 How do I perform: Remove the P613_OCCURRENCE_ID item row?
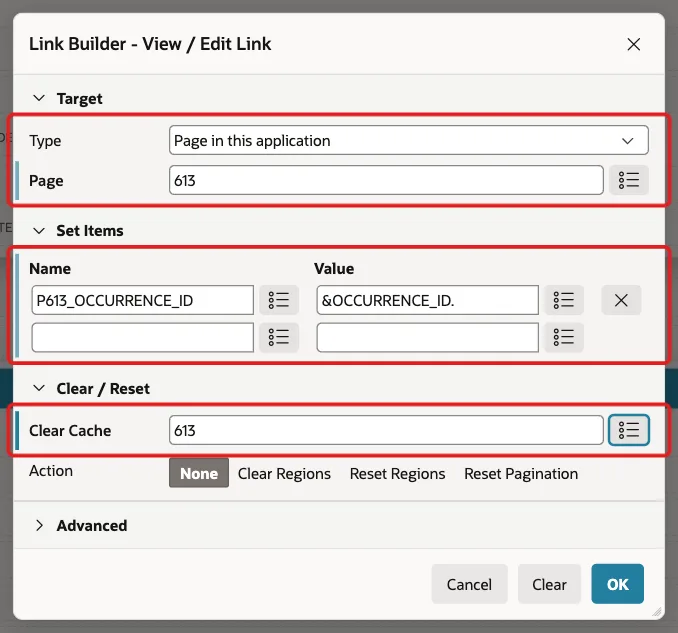(x=621, y=300)
